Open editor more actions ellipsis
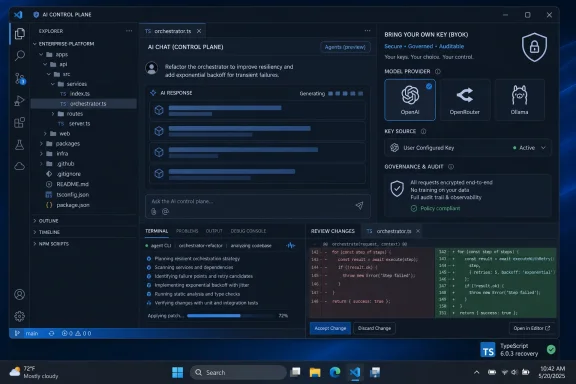 (x=367, y=31)
